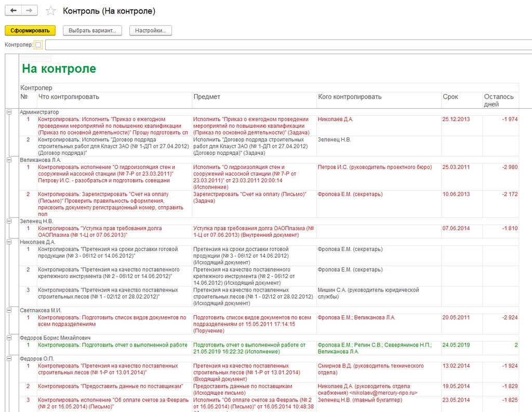The image size is (532, 412).
Task: Select Петров И.С. in Кого контролировать column
Action: (x=375, y=167)
